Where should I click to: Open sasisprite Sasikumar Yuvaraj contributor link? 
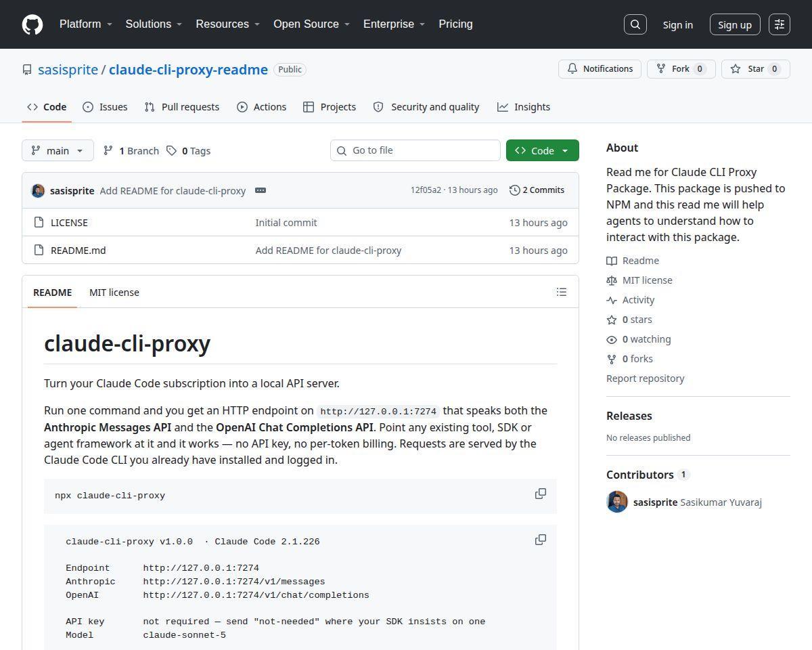[x=698, y=502]
